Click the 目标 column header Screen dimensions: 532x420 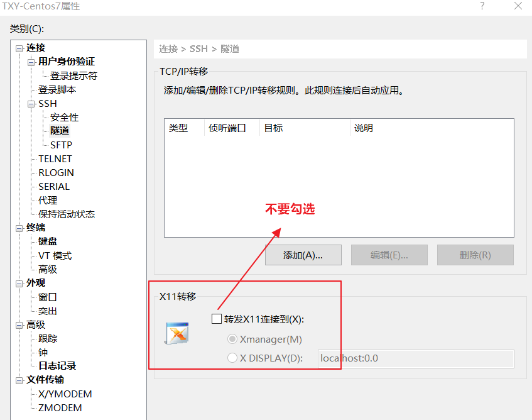pyautogui.click(x=305, y=128)
